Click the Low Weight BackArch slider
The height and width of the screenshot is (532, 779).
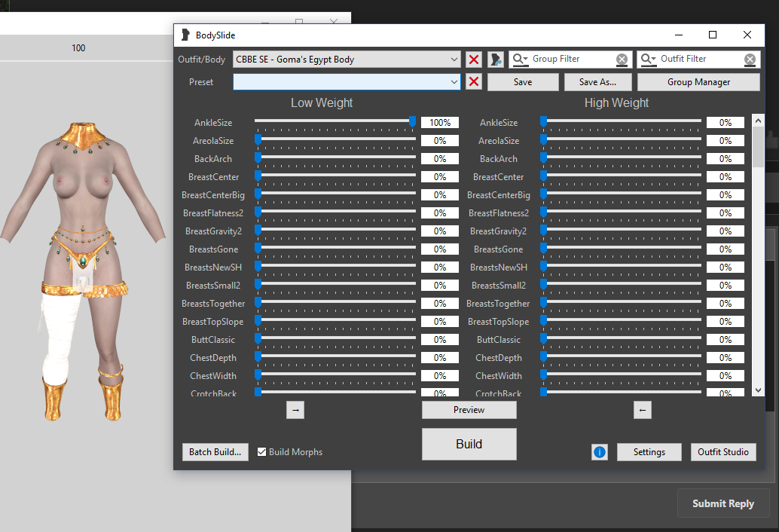(x=335, y=159)
